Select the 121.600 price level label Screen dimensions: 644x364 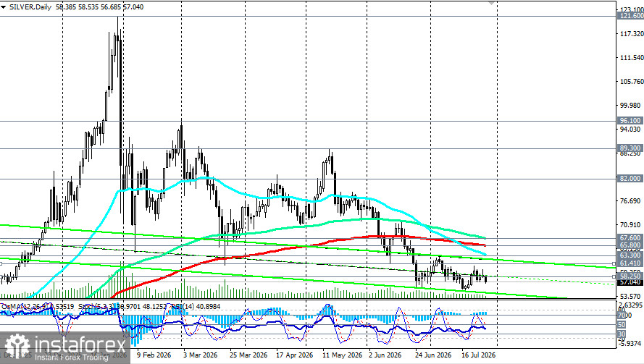(630, 16)
